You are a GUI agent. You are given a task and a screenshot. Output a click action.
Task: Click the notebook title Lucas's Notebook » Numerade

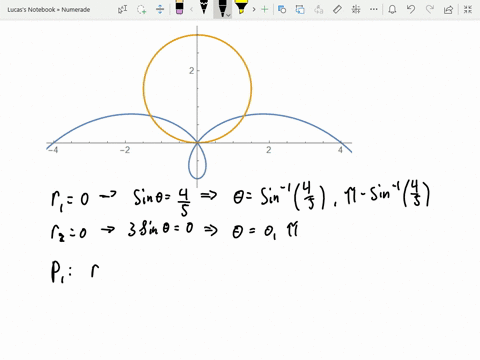pos(49,10)
